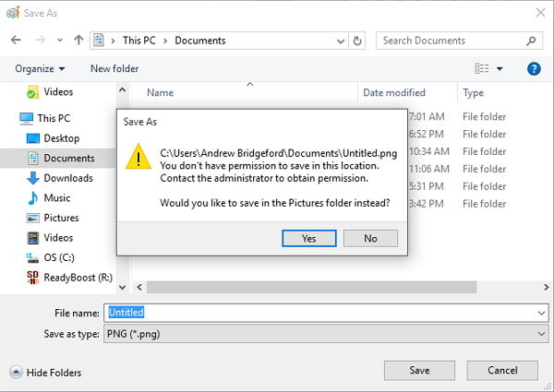Open the recent locations dropdown arrow

60,41
